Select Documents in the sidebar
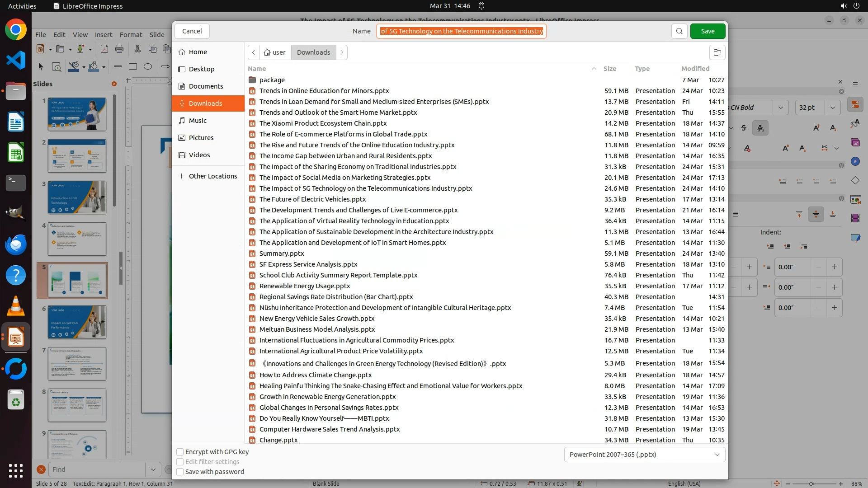The width and height of the screenshot is (868, 488). click(206, 86)
